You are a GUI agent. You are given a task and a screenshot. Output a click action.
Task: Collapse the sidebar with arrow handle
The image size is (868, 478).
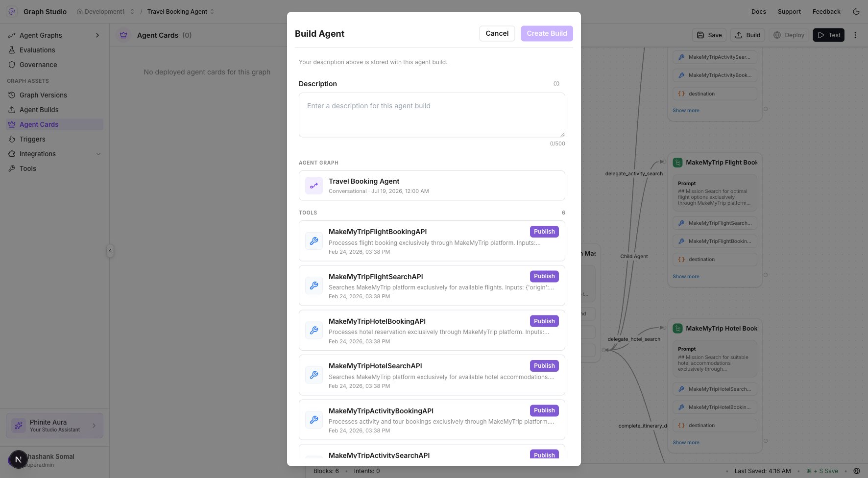coord(110,251)
